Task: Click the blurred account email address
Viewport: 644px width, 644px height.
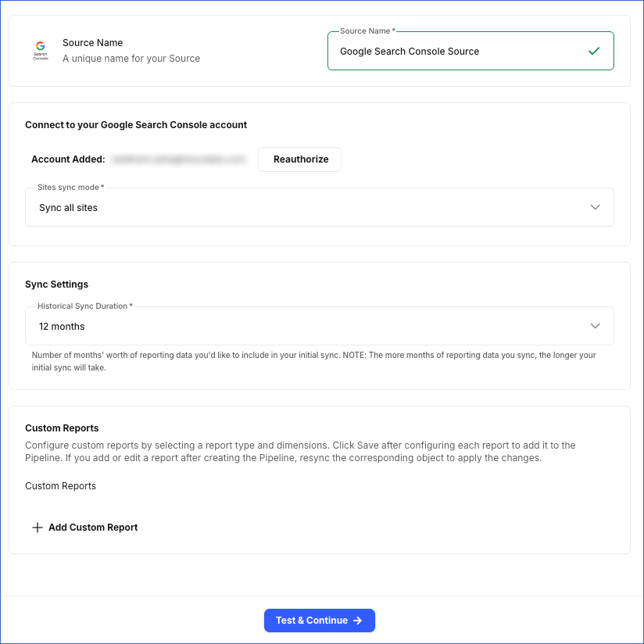Action: (x=179, y=159)
